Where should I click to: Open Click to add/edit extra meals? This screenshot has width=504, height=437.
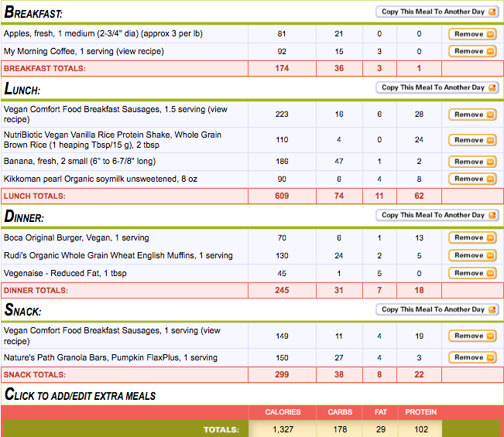click(x=81, y=395)
